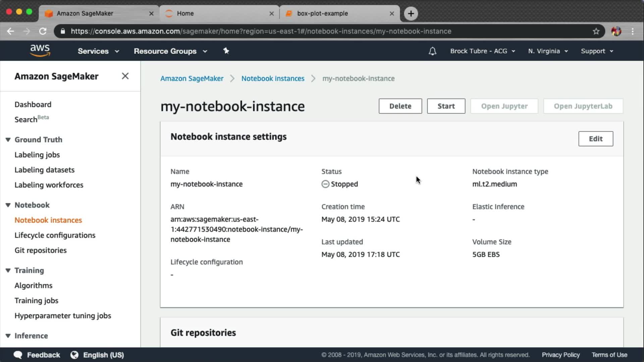
Task: Open a new browser tab
Action: [411, 13]
